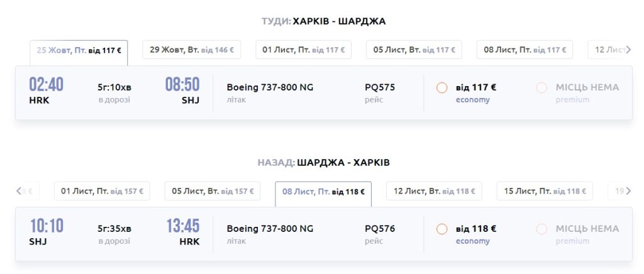Click the від 117 € economy price
The image size is (644, 274).
point(476,87)
